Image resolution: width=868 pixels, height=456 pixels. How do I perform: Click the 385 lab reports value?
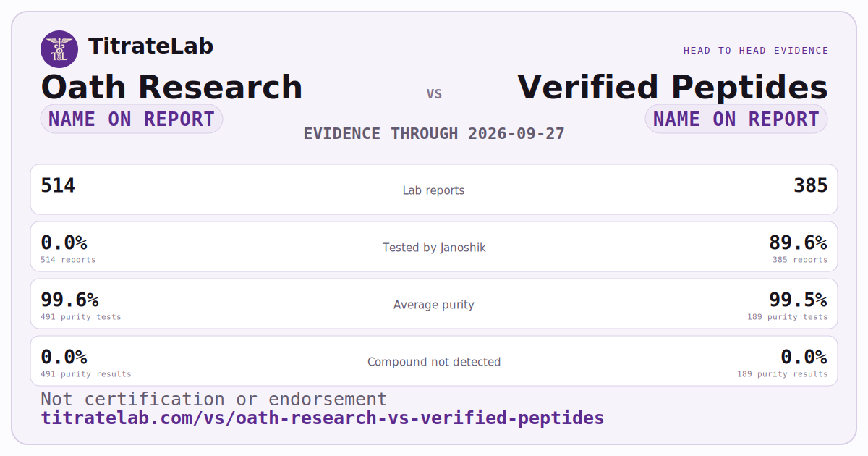811,186
